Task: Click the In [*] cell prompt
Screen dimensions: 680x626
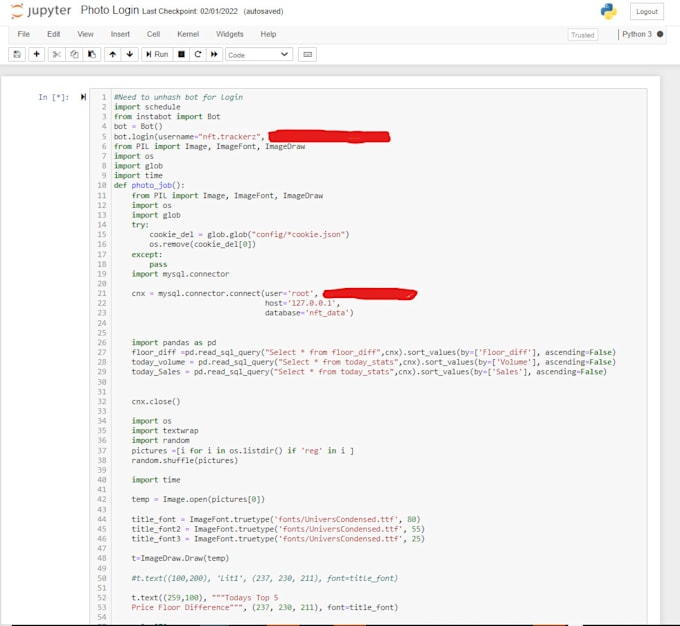Action: (x=53, y=97)
